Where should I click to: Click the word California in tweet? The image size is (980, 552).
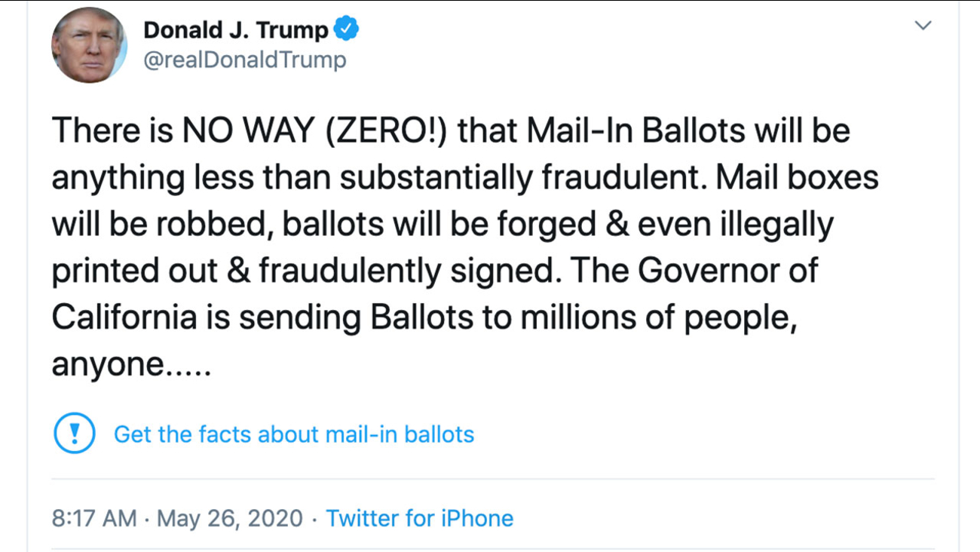[x=124, y=318]
